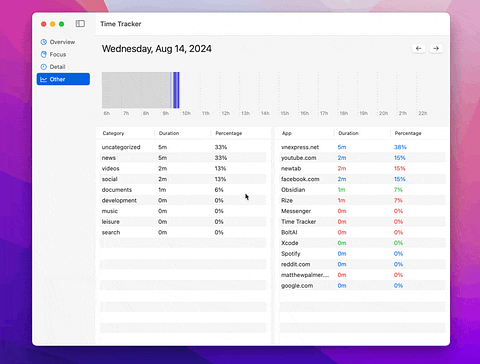Select the Obsidian app row

click(362, 190)
